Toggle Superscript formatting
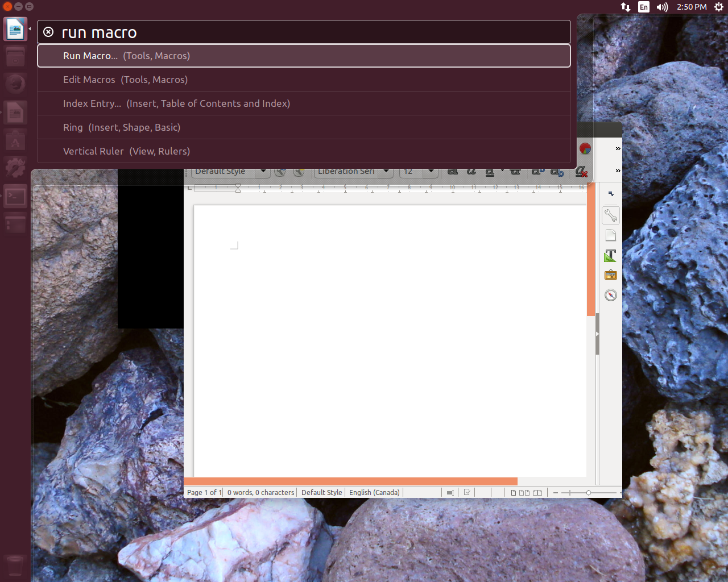The height and width of the screenshot is (582, 728). point(537,171)
